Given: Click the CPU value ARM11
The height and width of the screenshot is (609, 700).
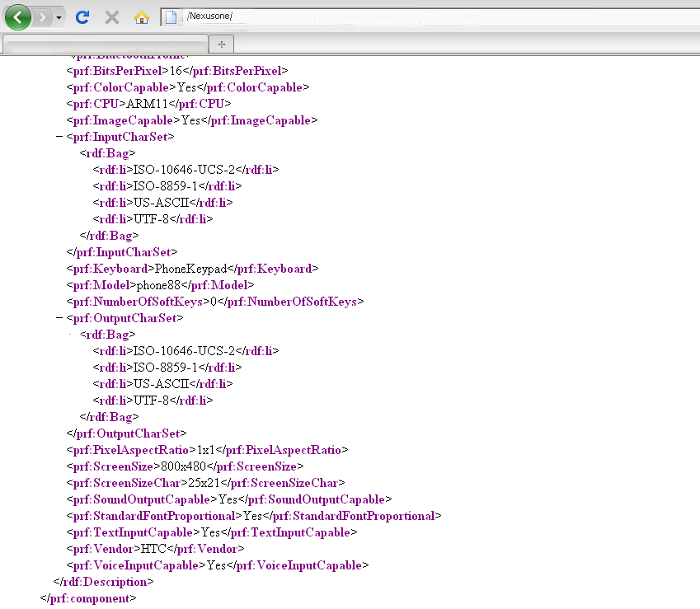Looking at the screenshot, I should pos(147,104).
